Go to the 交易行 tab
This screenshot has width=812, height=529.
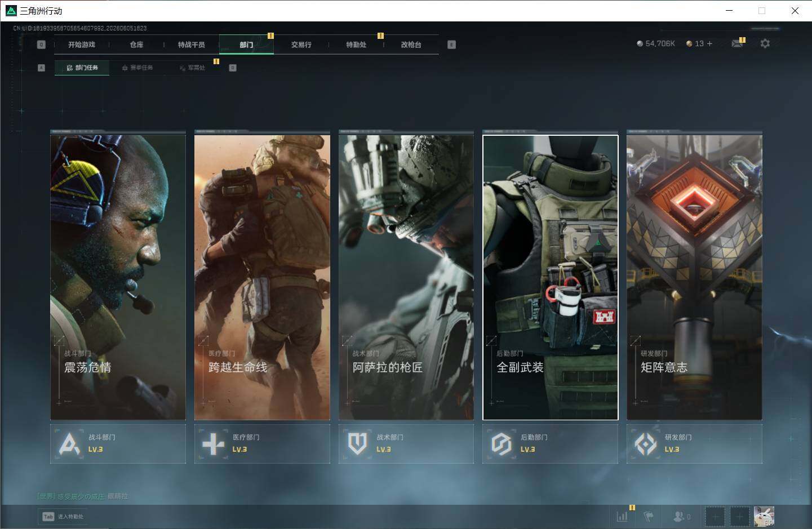click(301, 45)
